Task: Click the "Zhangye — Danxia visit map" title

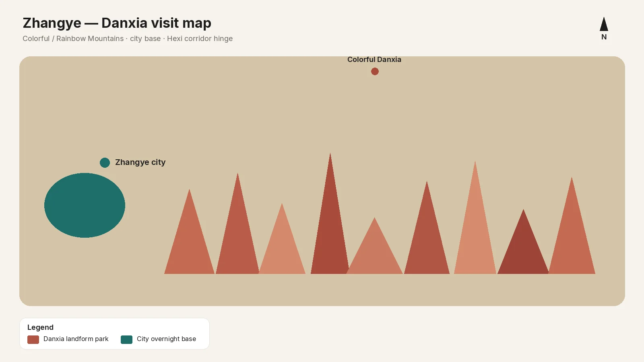Action: point(117,23)
